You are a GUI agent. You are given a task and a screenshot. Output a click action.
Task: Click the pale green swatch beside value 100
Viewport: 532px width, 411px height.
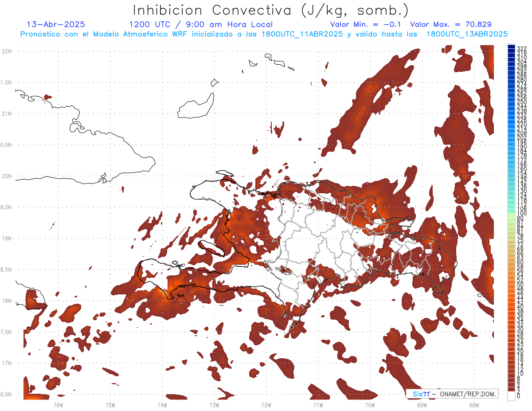[x=512, y=215]
